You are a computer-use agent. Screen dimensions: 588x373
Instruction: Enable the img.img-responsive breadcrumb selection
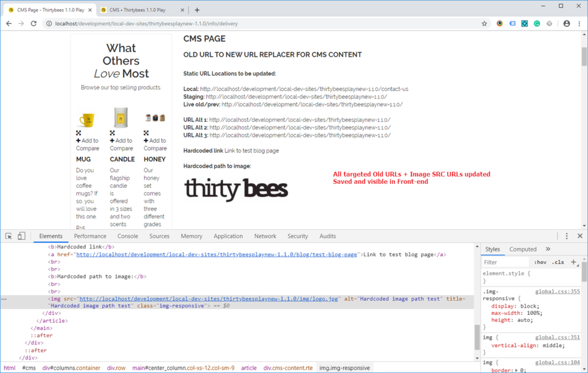(345, 367)
